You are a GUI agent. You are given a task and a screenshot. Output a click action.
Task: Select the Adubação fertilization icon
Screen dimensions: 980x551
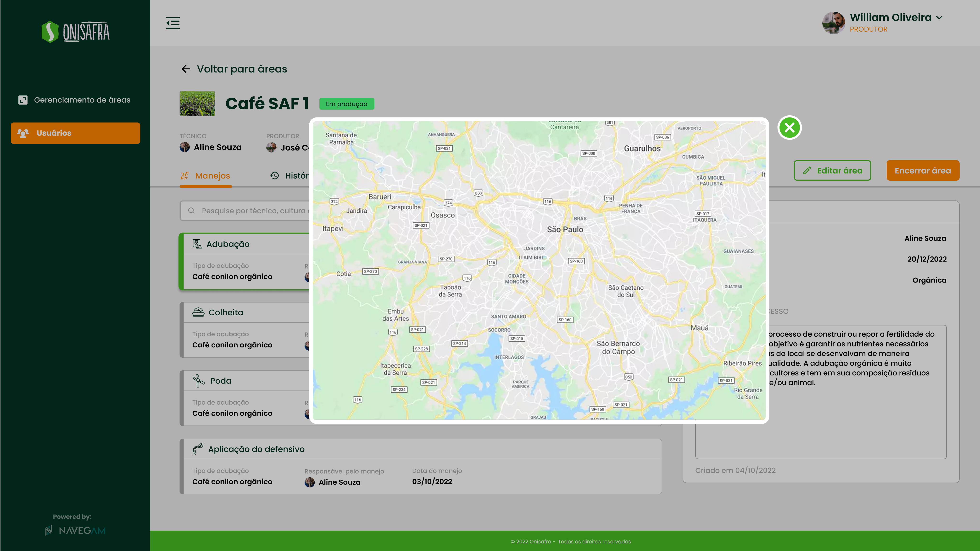click(x=197, y=244)
